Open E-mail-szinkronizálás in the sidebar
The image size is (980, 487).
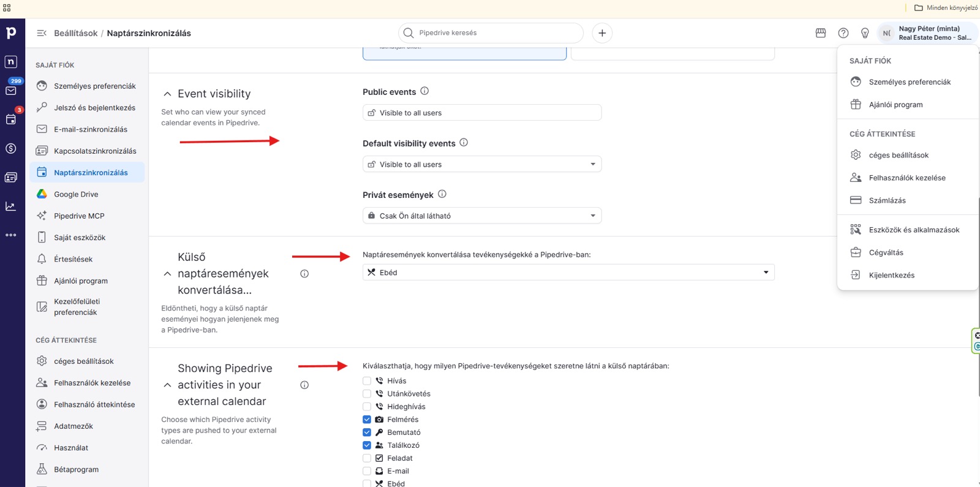click(87, 129)
